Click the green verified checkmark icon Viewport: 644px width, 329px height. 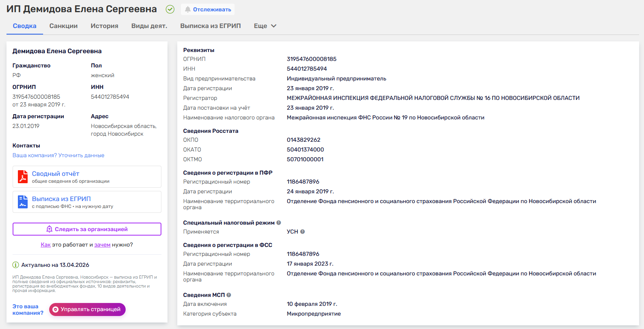(170, 9)
